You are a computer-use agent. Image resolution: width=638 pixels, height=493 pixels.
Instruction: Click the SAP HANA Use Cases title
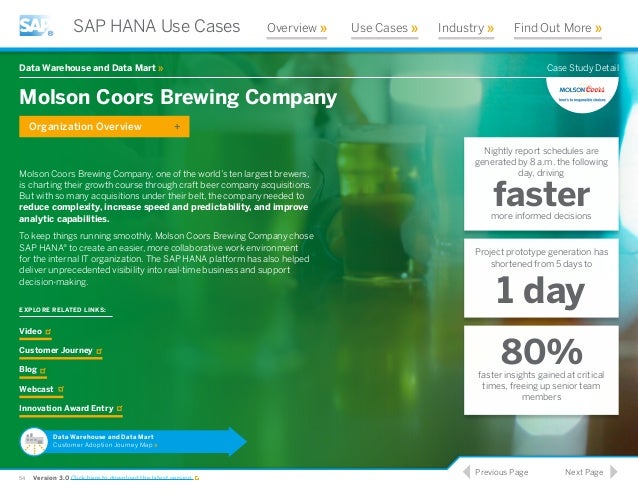click(x=157, y=26)
